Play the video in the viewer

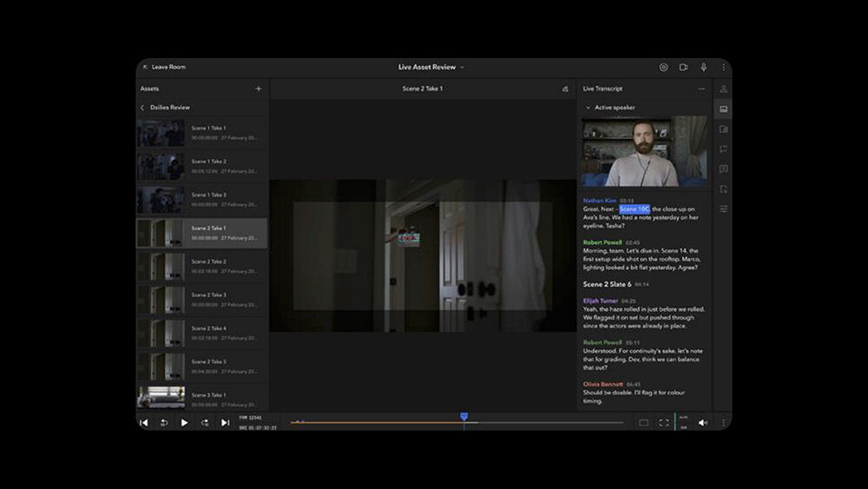coord(184,423)
